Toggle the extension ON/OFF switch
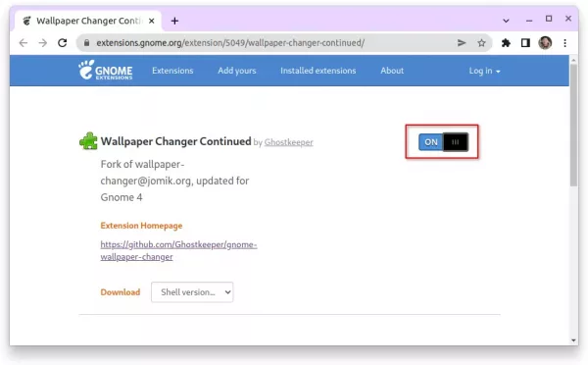This screenshot has width=588, height=365. point(443,142)
